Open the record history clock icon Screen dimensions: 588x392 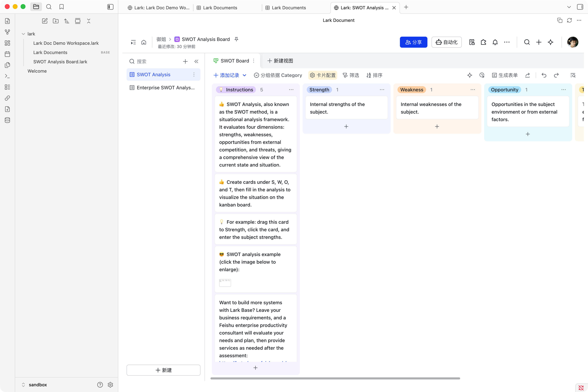coord(482,75)
